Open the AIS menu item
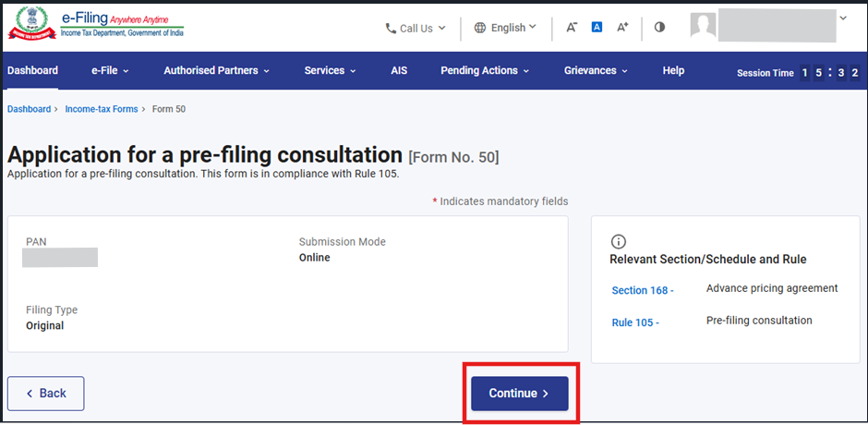Screen dimensions: 868x425 coord(399,70)
